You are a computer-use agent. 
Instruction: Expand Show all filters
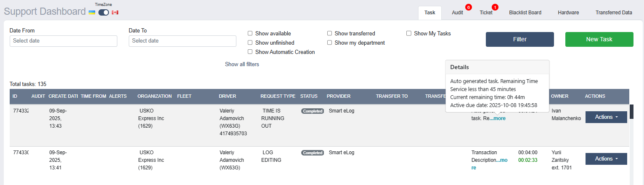pyautogui.click(x=242, y=64)
